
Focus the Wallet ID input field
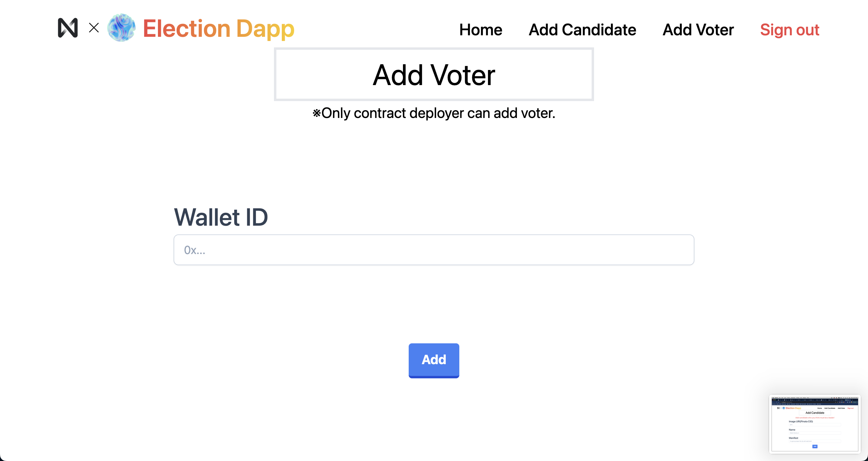434,250
